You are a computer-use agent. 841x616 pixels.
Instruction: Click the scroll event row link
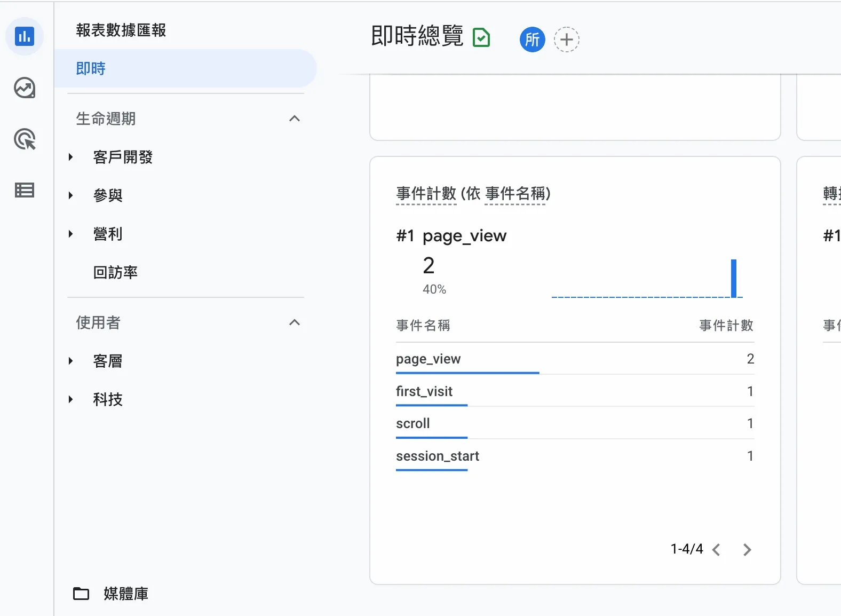click(413, 423)
